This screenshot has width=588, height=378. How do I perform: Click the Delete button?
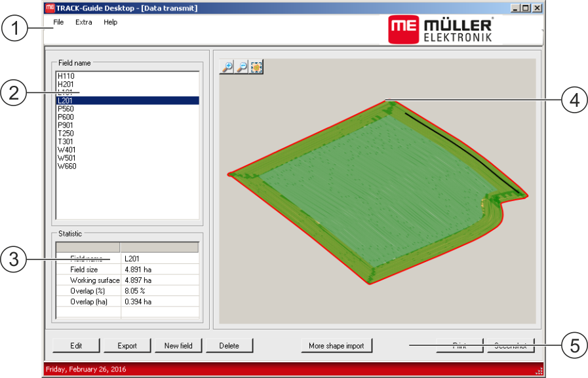(x=229, y=346)
